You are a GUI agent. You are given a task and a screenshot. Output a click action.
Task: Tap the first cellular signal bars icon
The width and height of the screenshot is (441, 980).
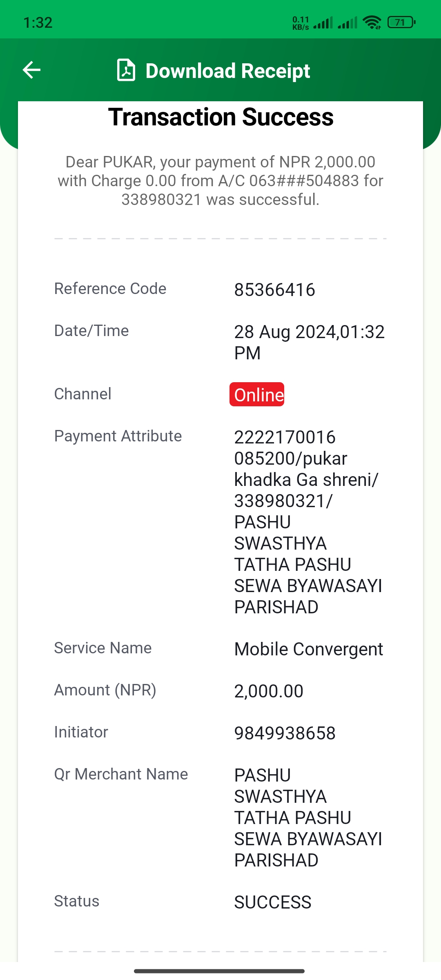pos(323,22)
